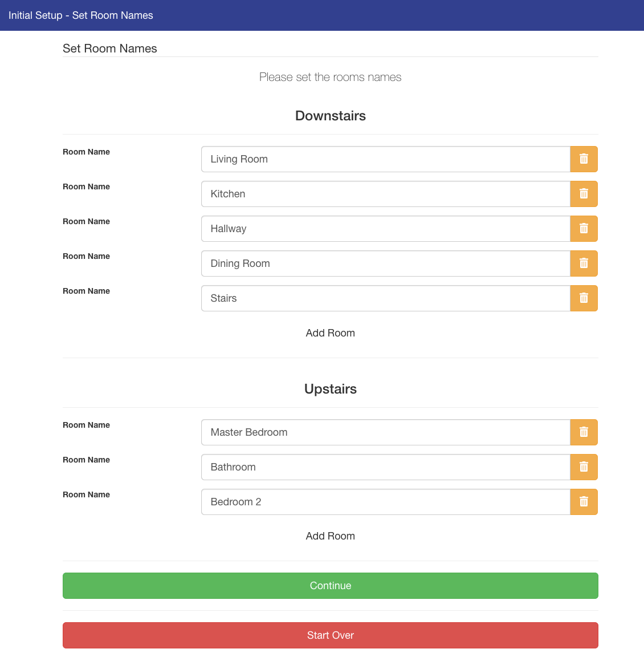Remove Dining Room via its trash icon

584,263
